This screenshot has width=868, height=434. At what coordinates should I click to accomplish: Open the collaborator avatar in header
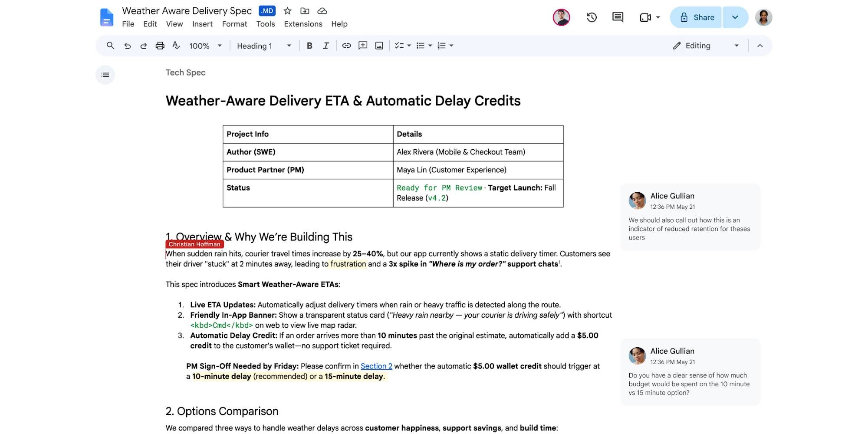[561, 17]
